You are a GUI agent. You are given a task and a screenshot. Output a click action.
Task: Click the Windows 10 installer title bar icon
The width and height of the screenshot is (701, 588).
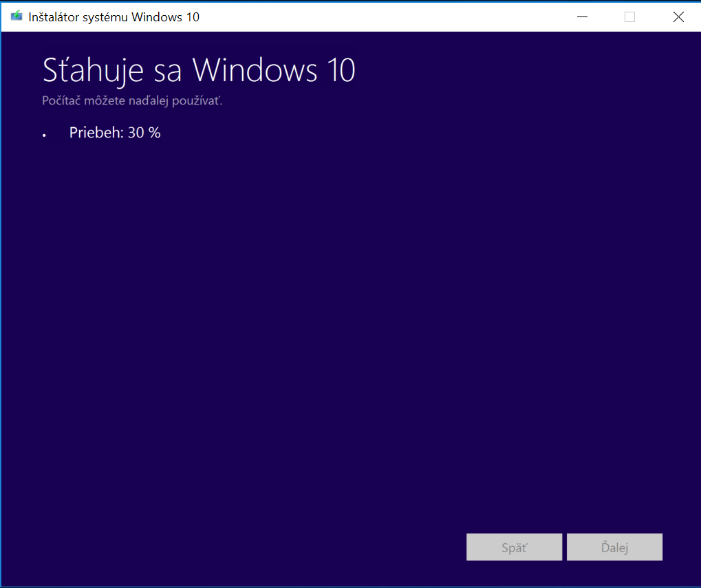point(17,17)
